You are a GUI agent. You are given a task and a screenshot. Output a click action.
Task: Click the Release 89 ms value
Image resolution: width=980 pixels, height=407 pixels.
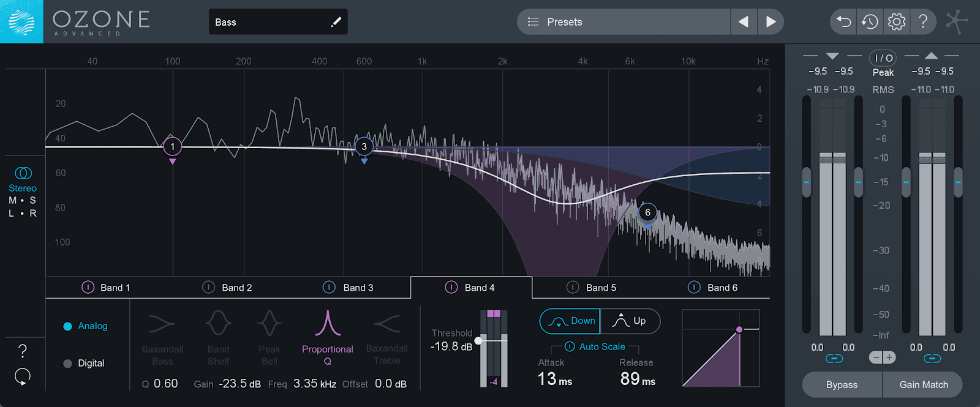coord(638,379)
